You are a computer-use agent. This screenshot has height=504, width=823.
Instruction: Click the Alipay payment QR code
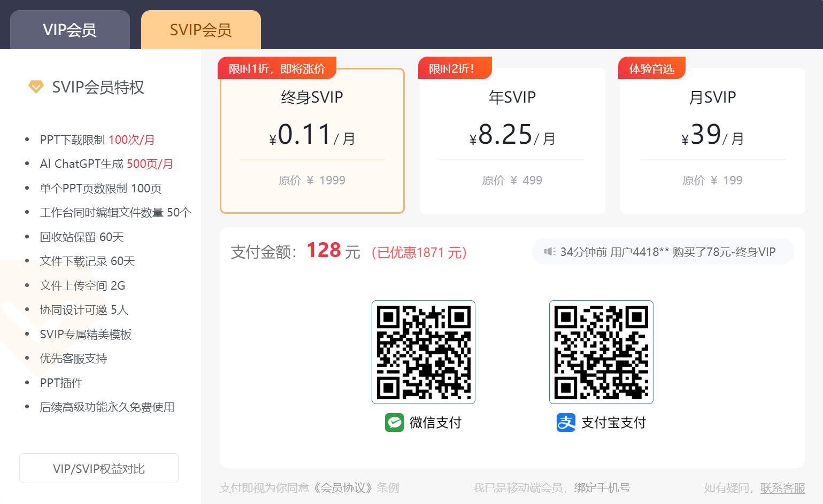click(x=601, y=352)
